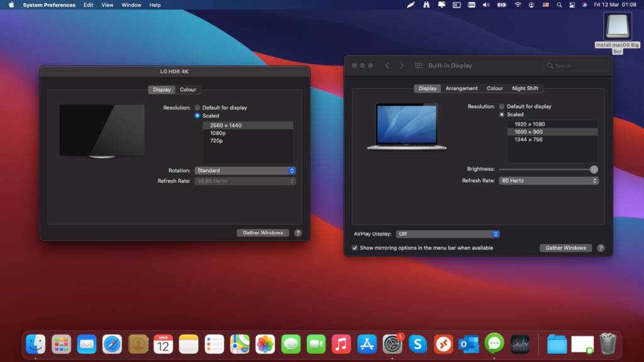Click the back arrow in Built-in Display window
Viewport: 644px width, 362px height.
coord(387,65)
